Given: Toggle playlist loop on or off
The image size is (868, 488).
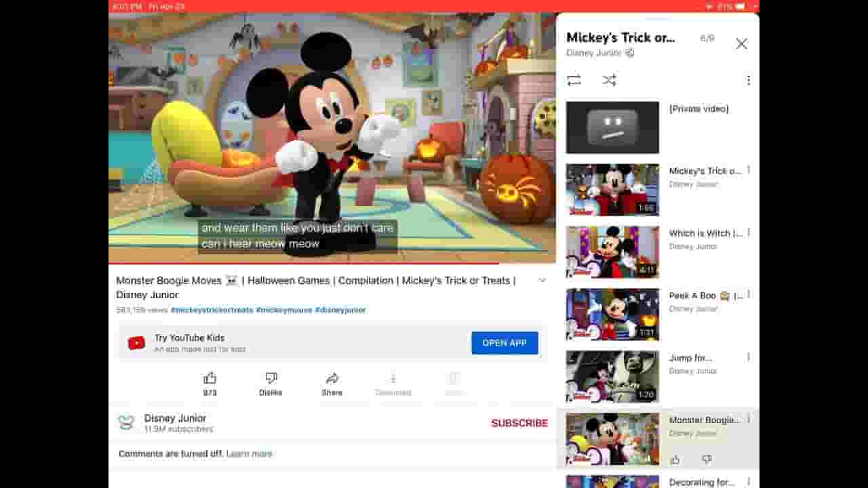Looking at the screenshot, I should [574, 80].
